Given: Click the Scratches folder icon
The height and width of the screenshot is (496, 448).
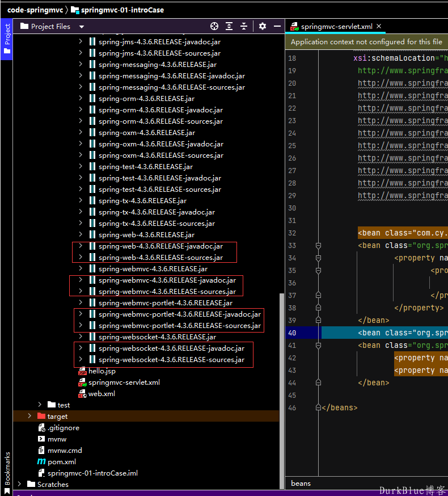Looking at the screenshot, I should [31, 484].
